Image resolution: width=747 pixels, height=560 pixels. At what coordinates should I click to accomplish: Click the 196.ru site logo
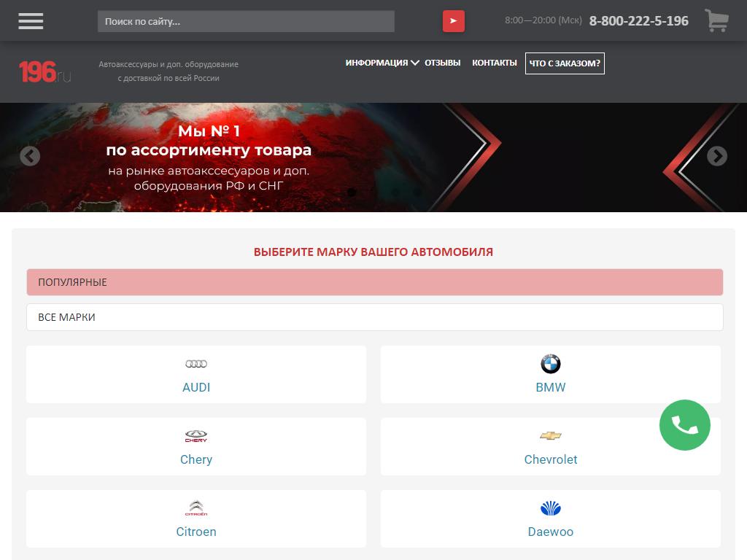(44, 71)
